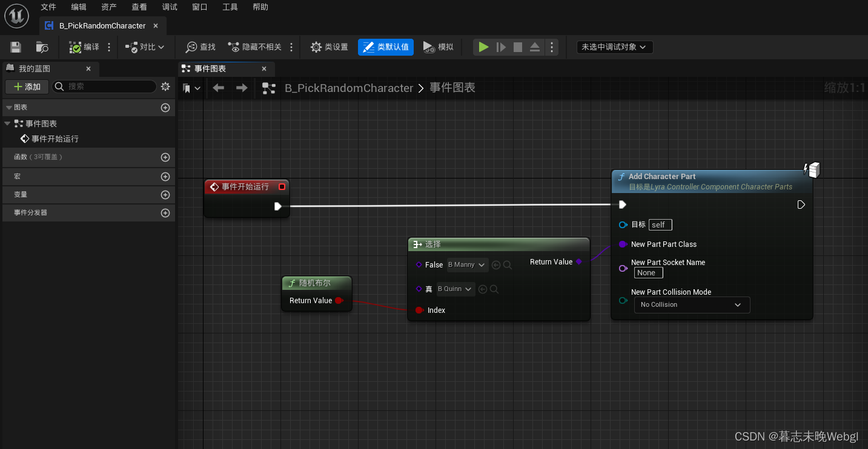Open the 对比 diff dropdown
The height and width of the screenshot is (449, 868).
coord(144,47)
